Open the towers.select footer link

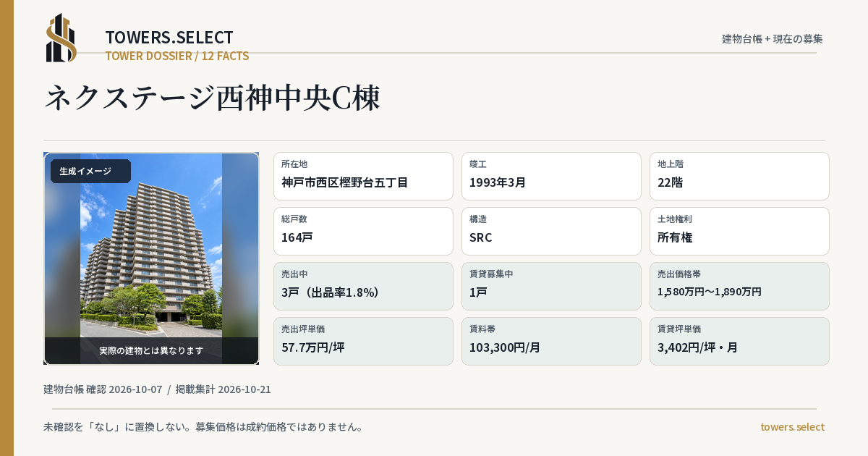point(793,427)
